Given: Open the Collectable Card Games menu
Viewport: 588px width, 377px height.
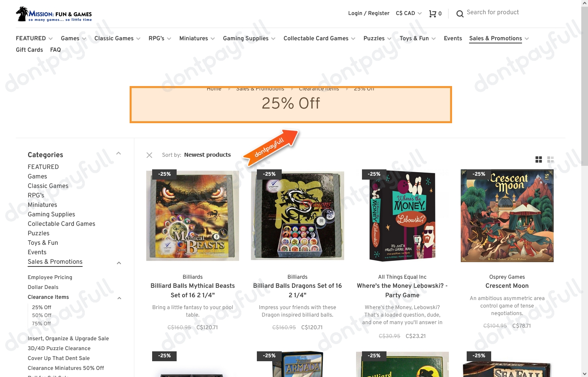Looking at the screenshot, I should tap(319, 38).
